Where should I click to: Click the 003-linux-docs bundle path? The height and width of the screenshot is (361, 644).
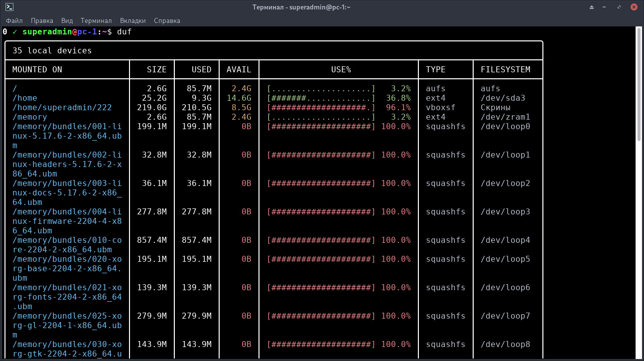pos(67,192)
